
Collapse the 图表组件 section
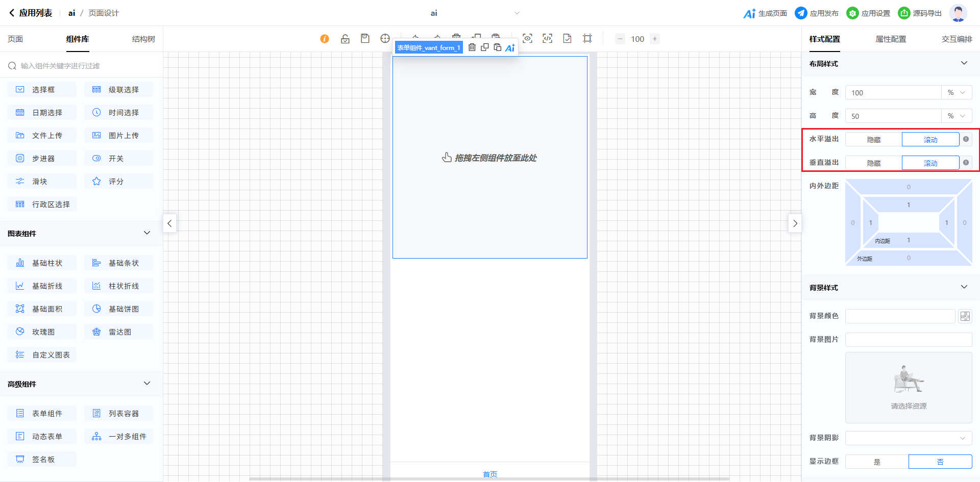pos(147,233)
